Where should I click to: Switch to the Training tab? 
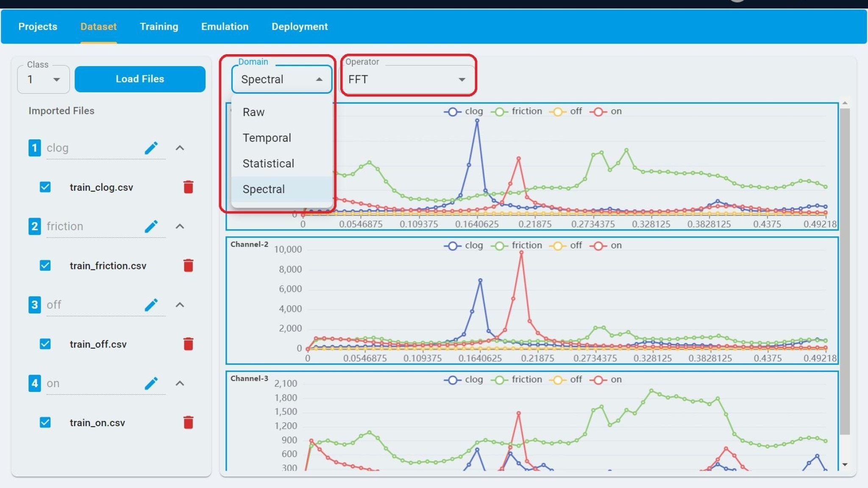pos(159,26)
